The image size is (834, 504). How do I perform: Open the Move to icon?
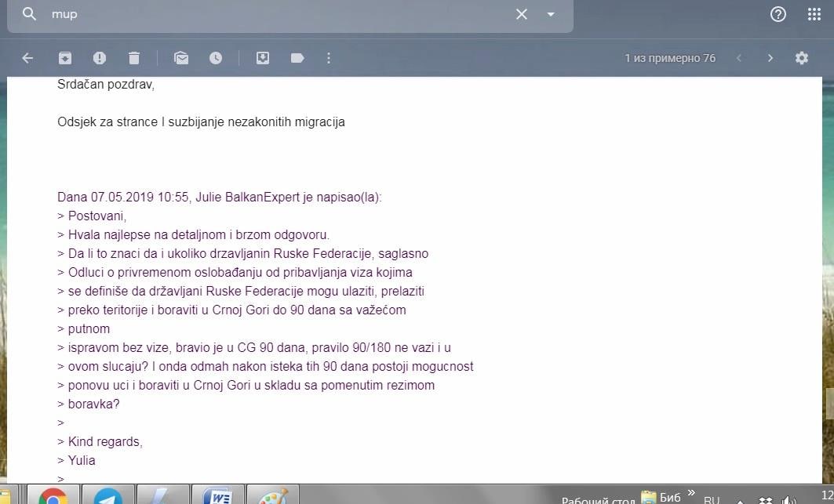tap(263, 58)
